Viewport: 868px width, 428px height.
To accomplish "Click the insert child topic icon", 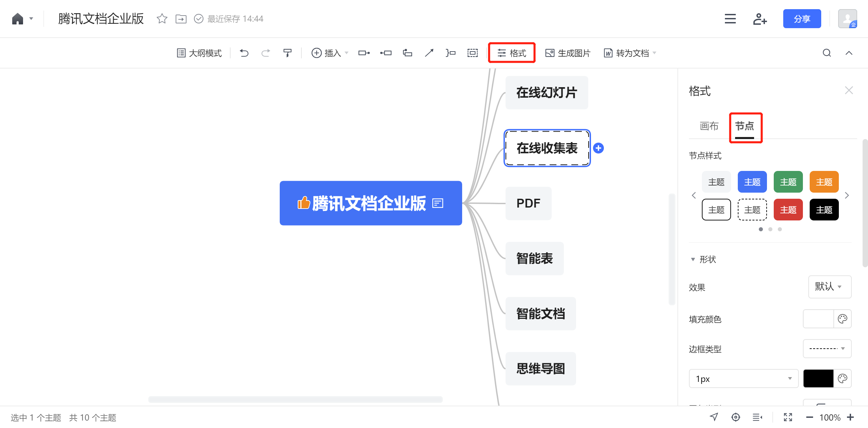I will [x=364, y=53].
